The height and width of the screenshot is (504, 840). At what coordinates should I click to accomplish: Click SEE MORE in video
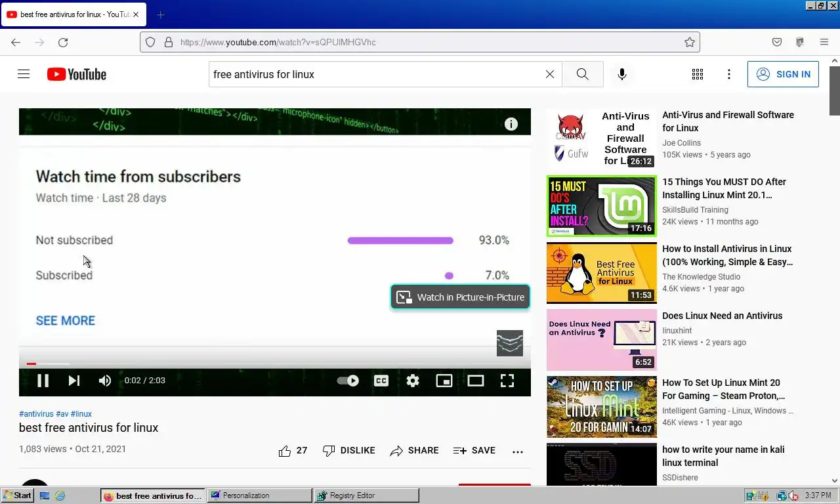click(66, 321)
